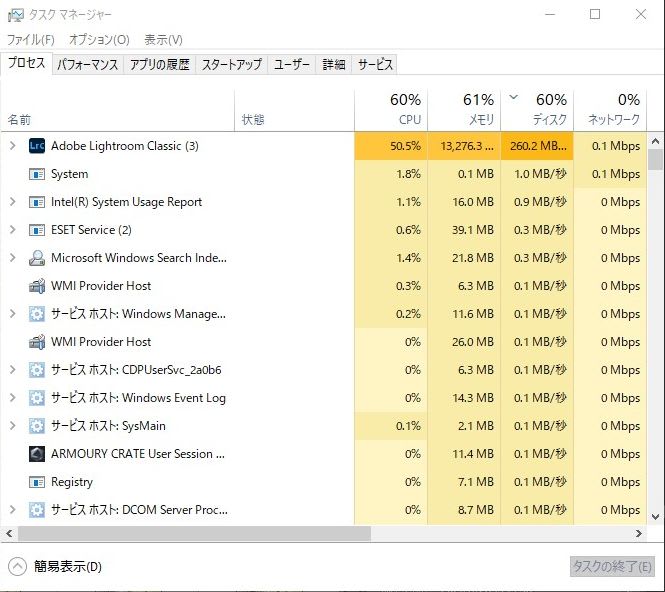
Task: Click the Registry process icon
Action: click(37, 482)
